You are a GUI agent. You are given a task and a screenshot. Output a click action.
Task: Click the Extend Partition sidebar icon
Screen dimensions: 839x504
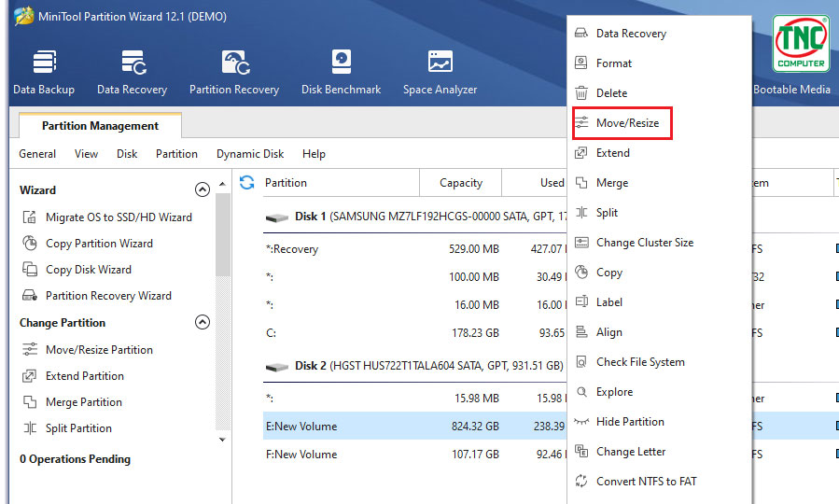pos(30,376)
